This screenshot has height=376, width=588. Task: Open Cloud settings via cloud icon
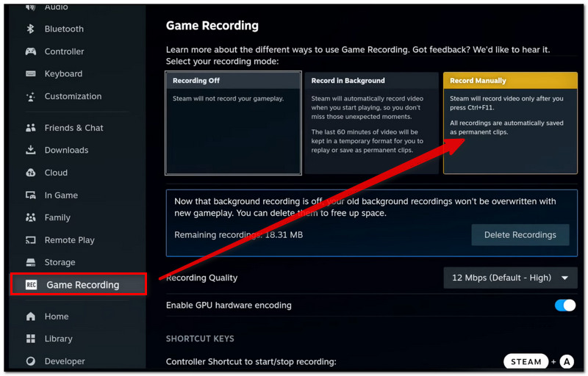[31, 173]
